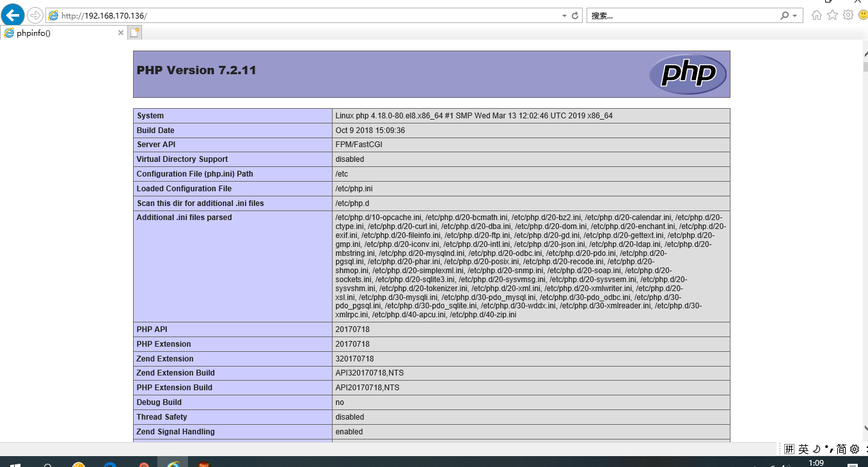Click the /etc/php.ini value

pyautogui.click(x=354, y=189)
